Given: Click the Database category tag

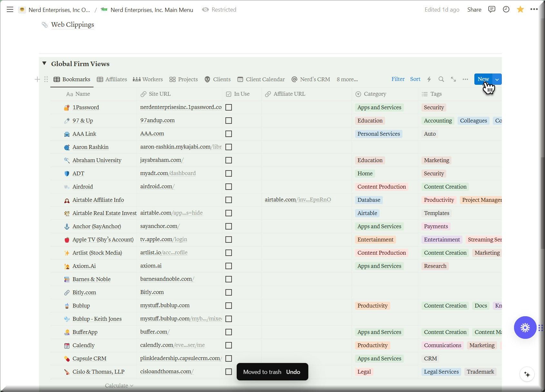Looking at the screenshot, I should pos(369,200).
